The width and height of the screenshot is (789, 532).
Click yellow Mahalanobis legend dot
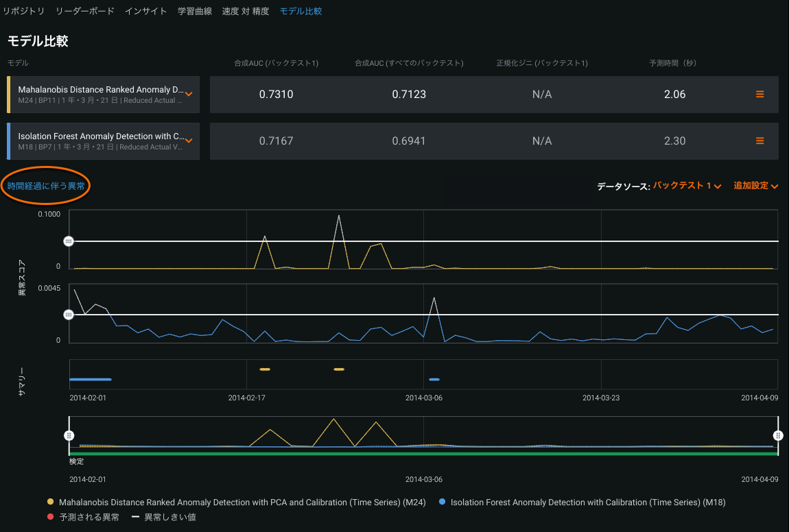[50, 503]
